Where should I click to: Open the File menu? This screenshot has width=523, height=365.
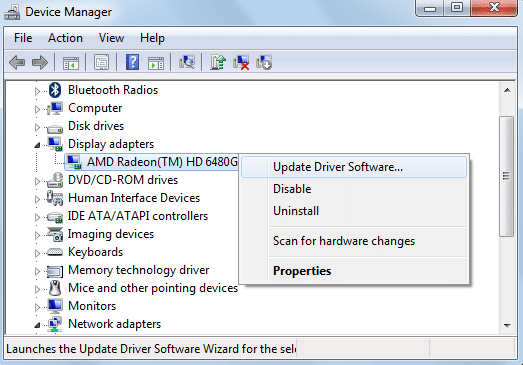[x=23, y=38]
